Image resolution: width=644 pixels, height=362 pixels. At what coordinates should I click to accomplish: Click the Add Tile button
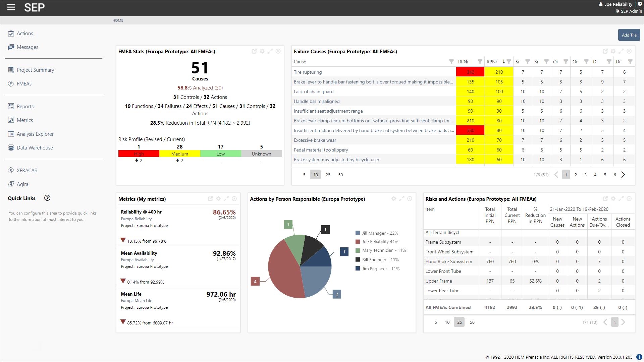pos(629,35)
